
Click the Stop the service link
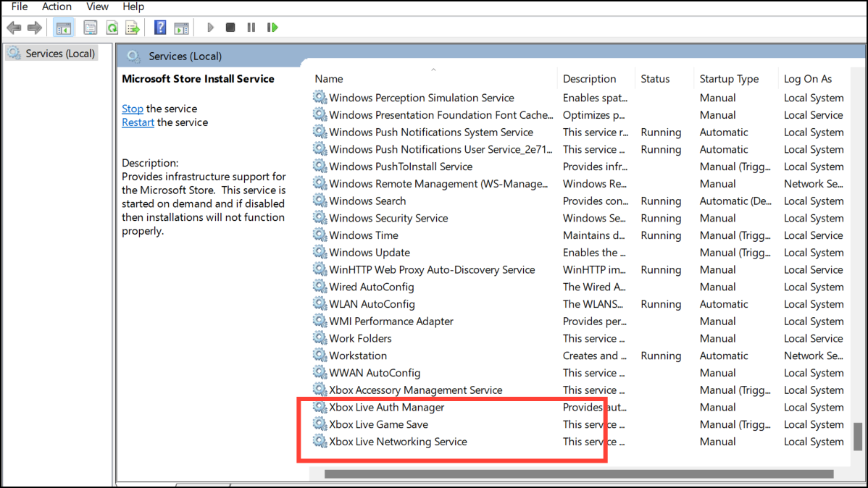[x=133, y=109]
